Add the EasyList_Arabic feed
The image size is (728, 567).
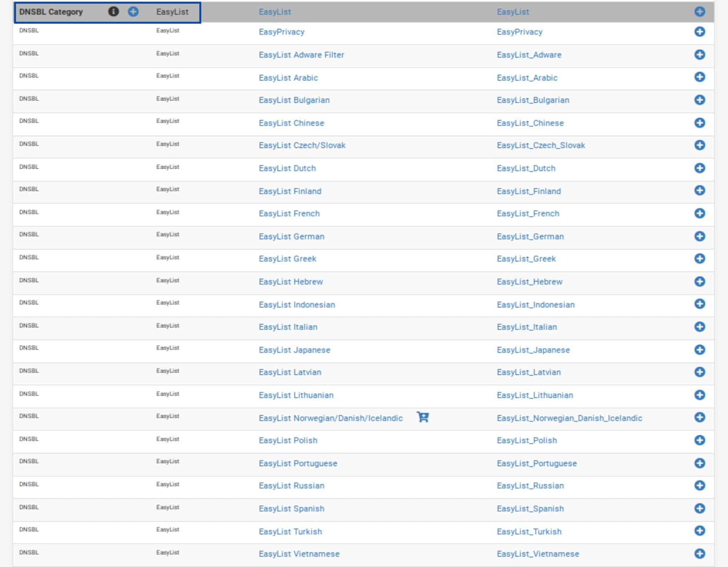pos(699,77)
